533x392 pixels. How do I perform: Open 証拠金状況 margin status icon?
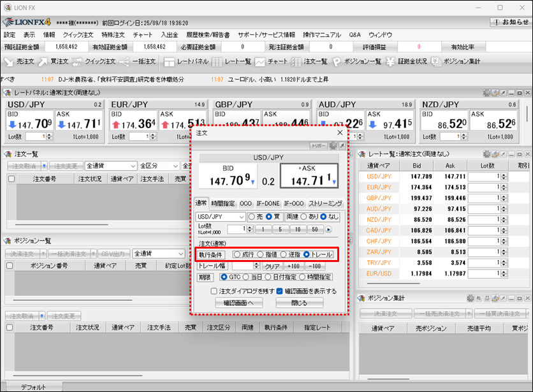click(407, 62)
